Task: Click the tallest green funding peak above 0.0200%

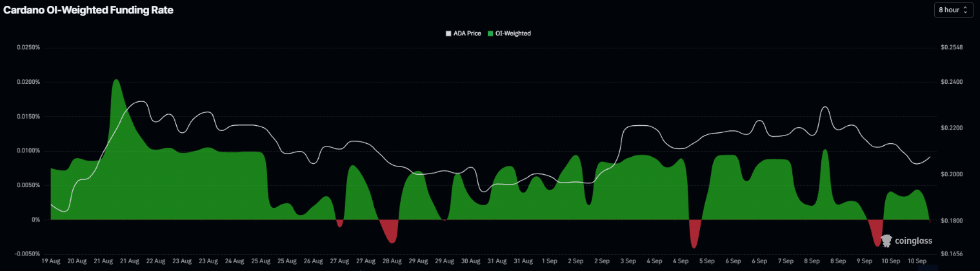Action: [116, 84]
